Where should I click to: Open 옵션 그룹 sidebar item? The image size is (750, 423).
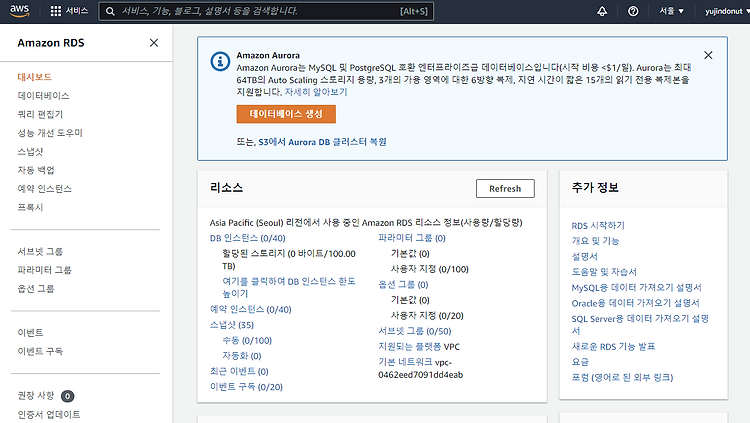pos(36,289)
